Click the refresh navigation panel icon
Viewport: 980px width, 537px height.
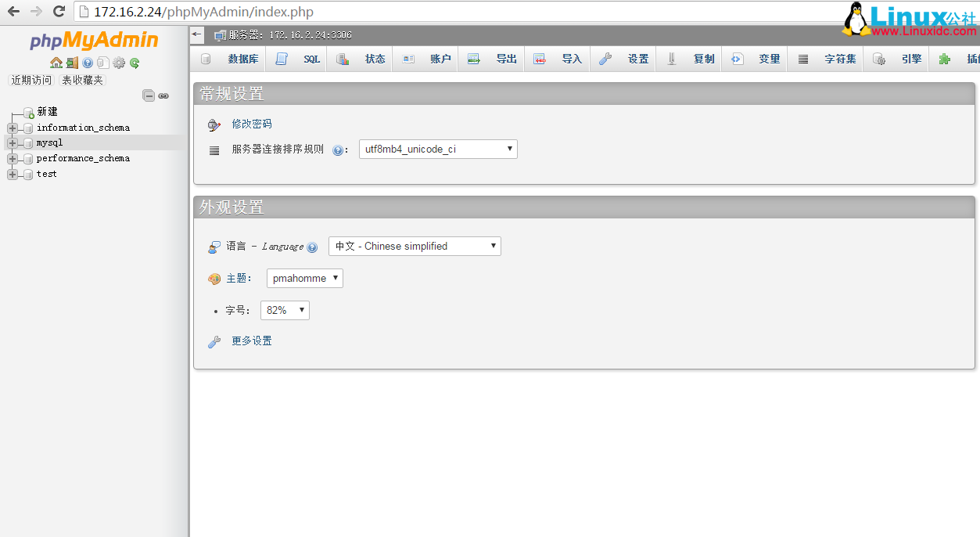tap(134, 63)
